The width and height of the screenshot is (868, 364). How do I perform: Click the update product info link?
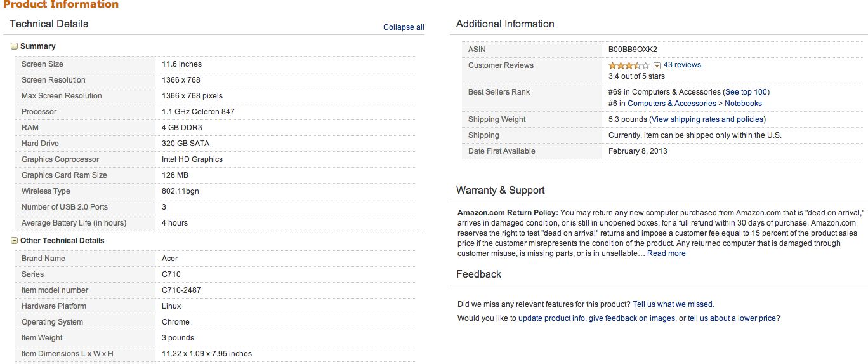click(x=551, y=318)
